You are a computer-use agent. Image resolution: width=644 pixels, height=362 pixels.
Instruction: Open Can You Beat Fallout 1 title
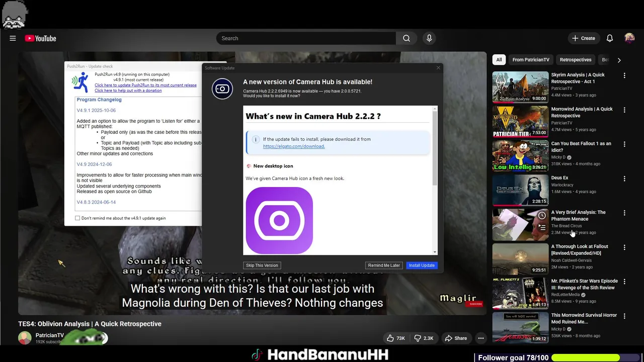coord(581,147)
